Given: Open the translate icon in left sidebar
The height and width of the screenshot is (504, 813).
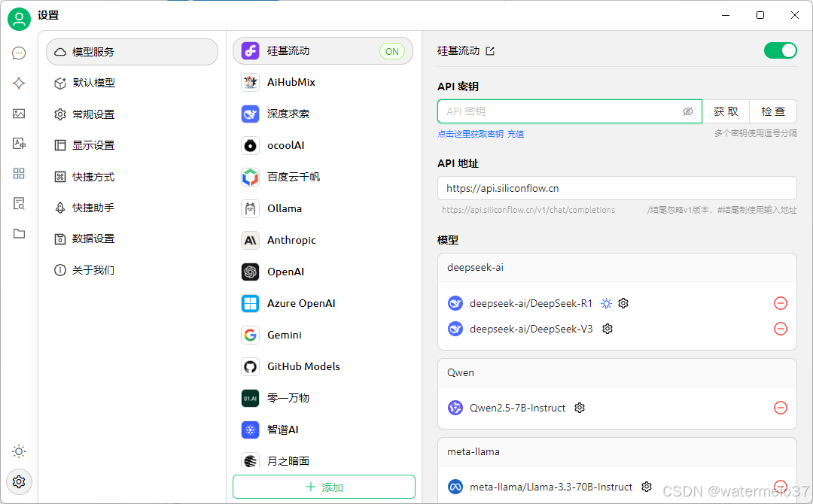Looking at the screenshot, I should (x=19, y=144).
